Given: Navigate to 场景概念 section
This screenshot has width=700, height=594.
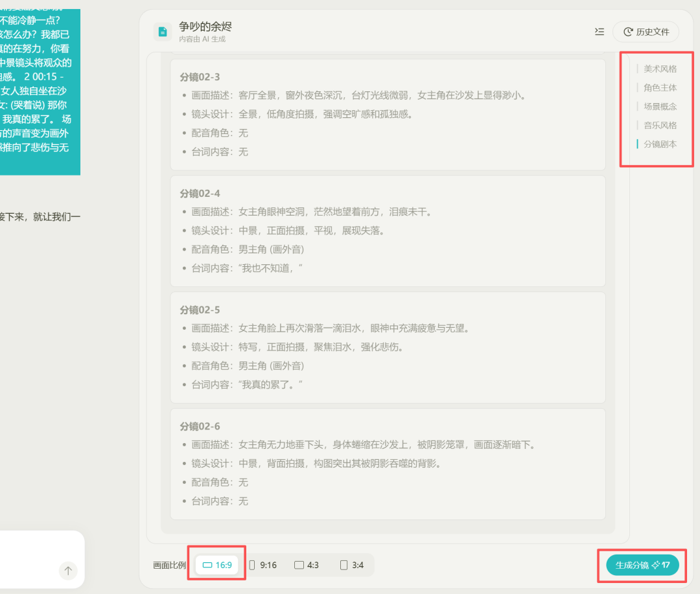Looking at the screenshot, I should coord(660,106).
